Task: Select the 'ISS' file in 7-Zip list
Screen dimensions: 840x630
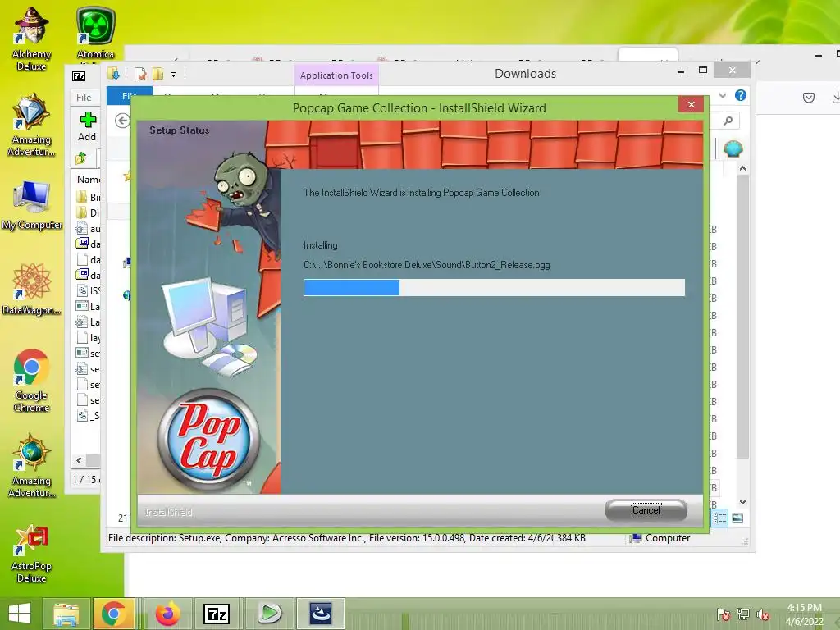Action: pyautogui.click(x=89, y=291)
